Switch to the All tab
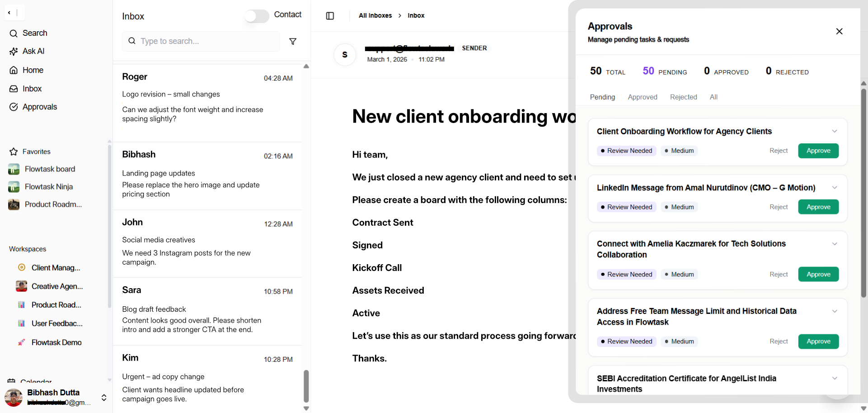 [713, 97]
